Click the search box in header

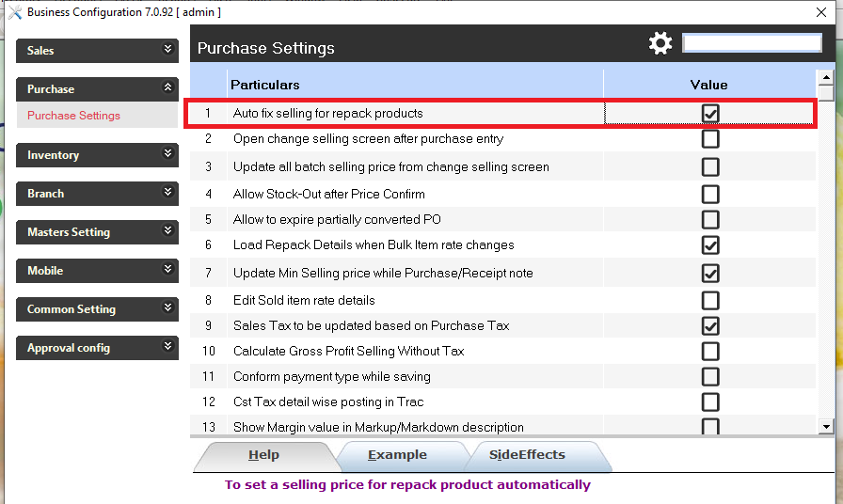point(752,43)
